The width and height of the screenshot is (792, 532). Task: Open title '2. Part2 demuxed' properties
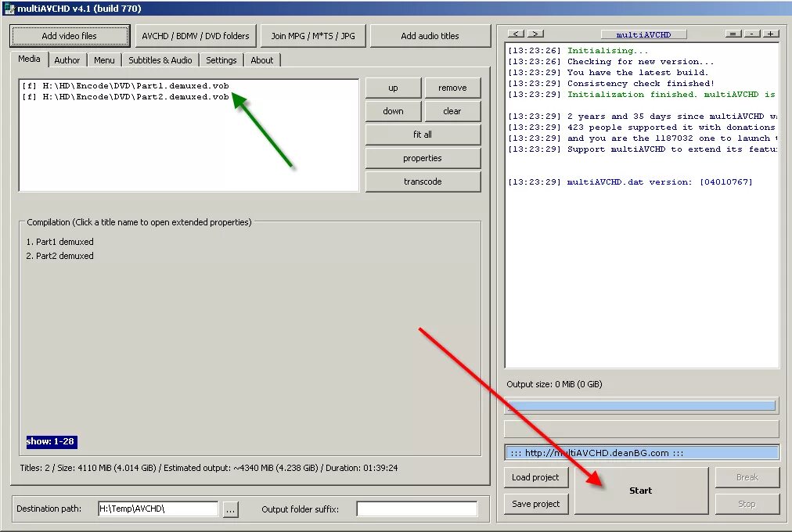[59, 256]
